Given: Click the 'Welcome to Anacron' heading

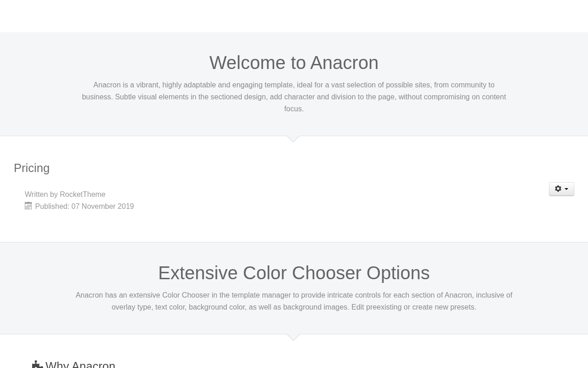Looking at the screenshot, I should (294, 63).
